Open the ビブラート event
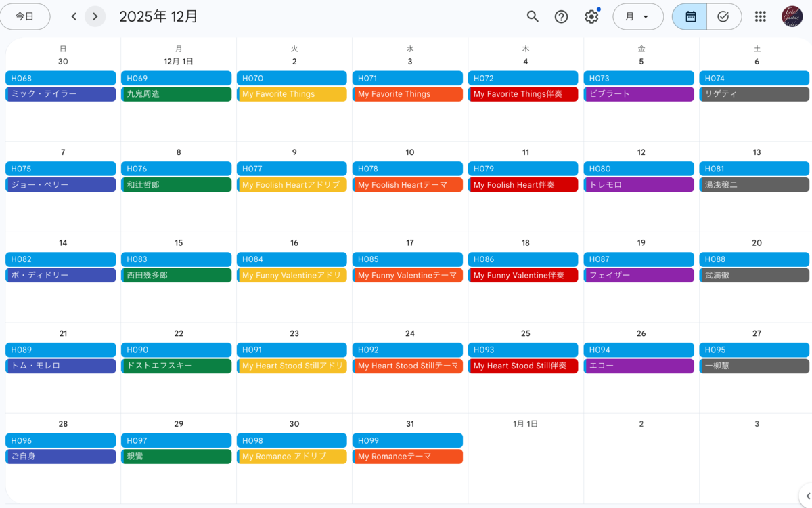812x508 pixels. pos(639,94)
